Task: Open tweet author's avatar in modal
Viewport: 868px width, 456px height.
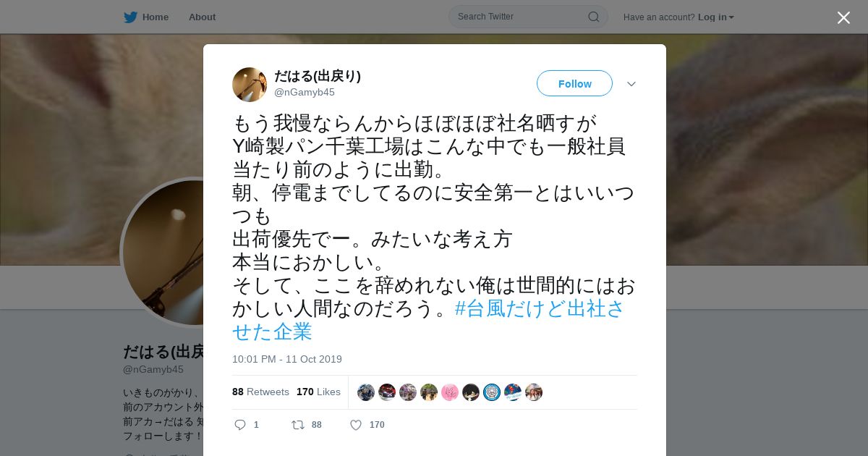Action: 250,85
